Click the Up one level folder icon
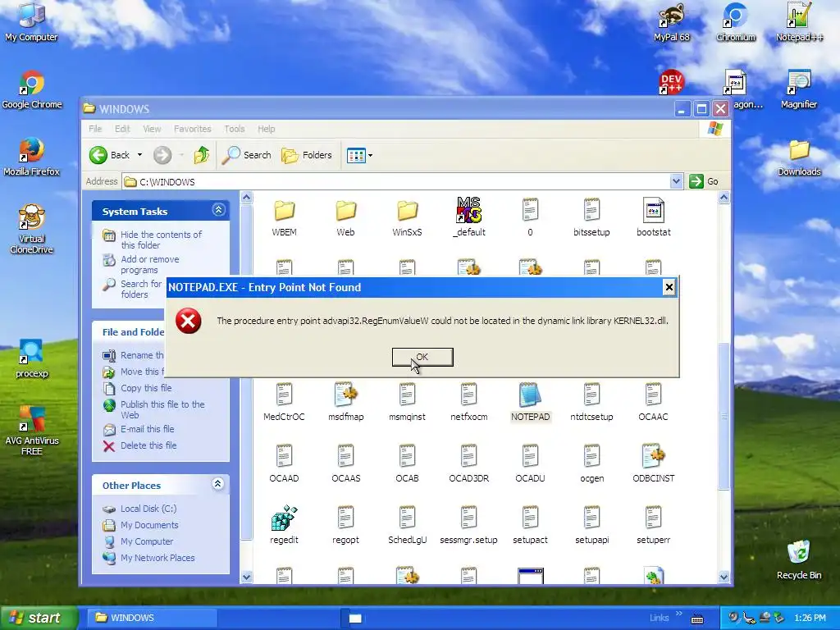The height and width of the screenshot is (630, 840). [x=202, y=155]
